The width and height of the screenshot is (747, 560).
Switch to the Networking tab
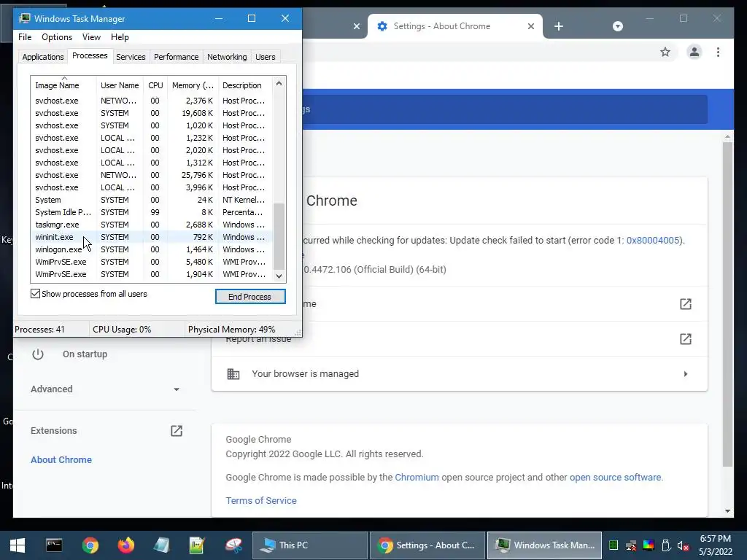click(227, 57)
